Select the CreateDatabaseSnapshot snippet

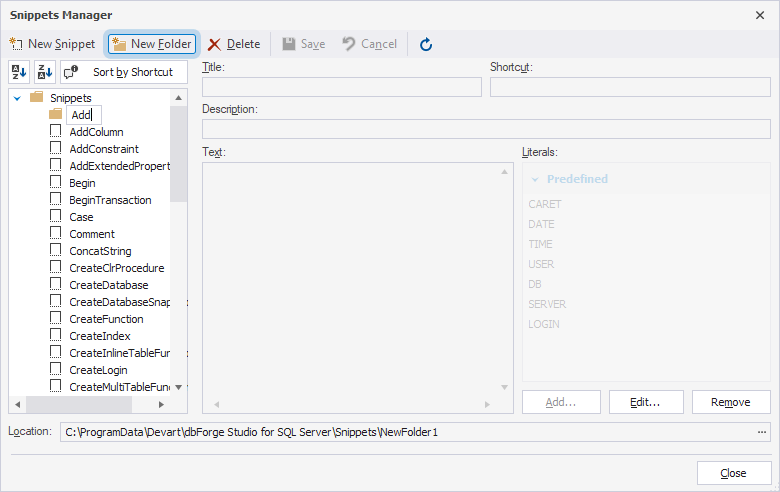(119, 302)
